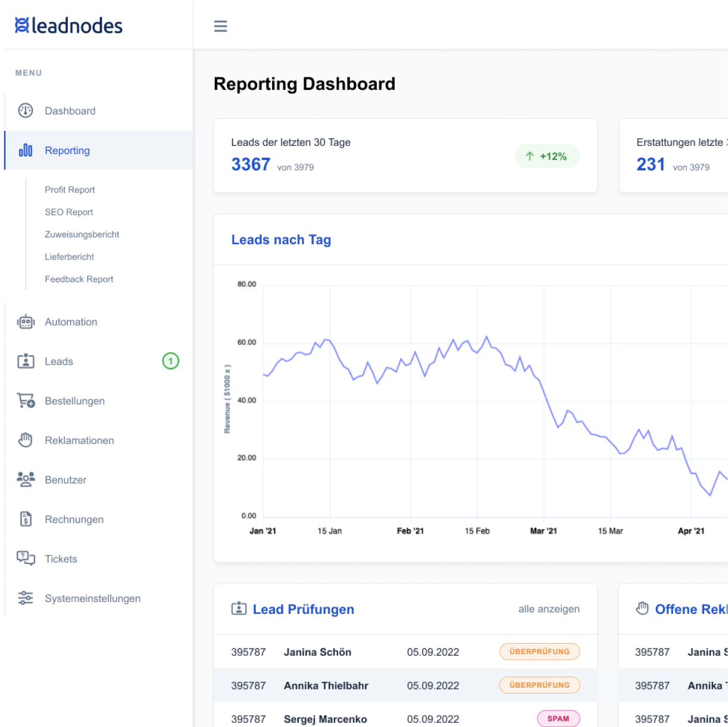Viewport: 728px width, 727px height.
Task: Click the Tickets chat icon
Action: [26, 558]
